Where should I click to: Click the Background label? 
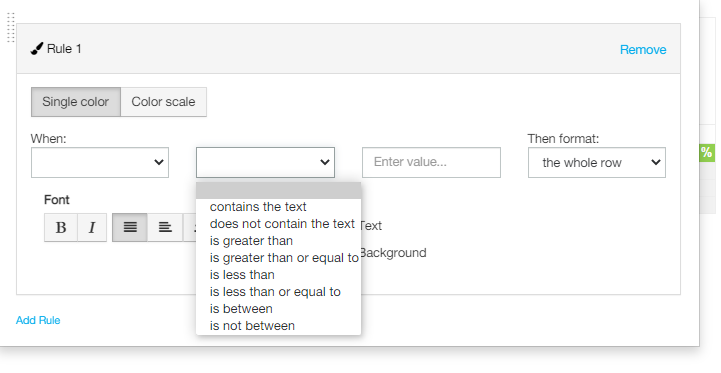pyautogui.click(x=393, y=253)
